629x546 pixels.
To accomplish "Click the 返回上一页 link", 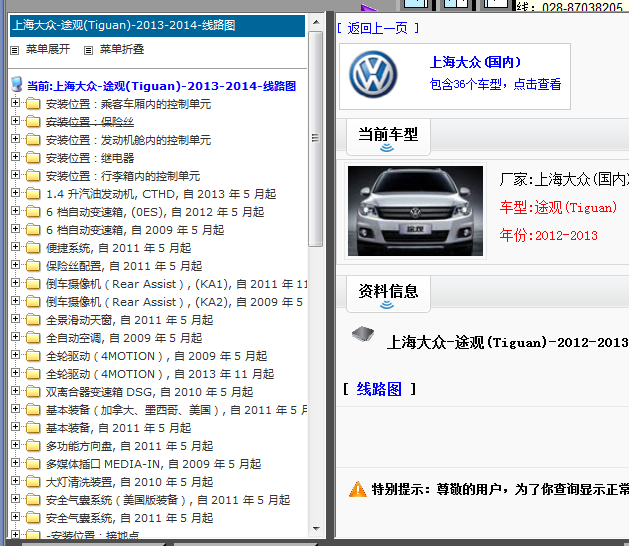I will pyautogui.click(x=378, y=28).
